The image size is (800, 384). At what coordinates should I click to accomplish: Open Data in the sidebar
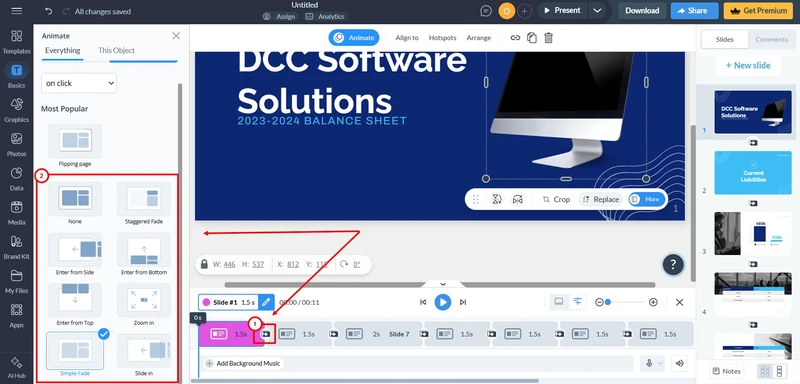click(16, 178)
